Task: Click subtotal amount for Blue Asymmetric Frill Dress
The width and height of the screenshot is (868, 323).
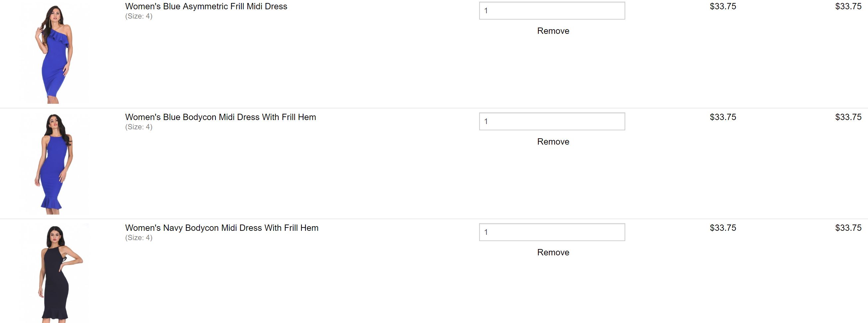Action: pyautogui.click(x=848, y=6)
